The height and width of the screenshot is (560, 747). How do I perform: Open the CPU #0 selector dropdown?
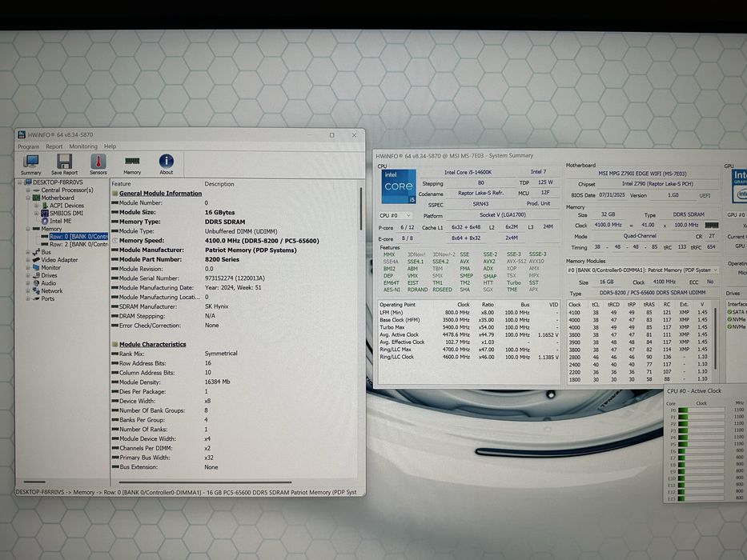[x=395, y=216]
